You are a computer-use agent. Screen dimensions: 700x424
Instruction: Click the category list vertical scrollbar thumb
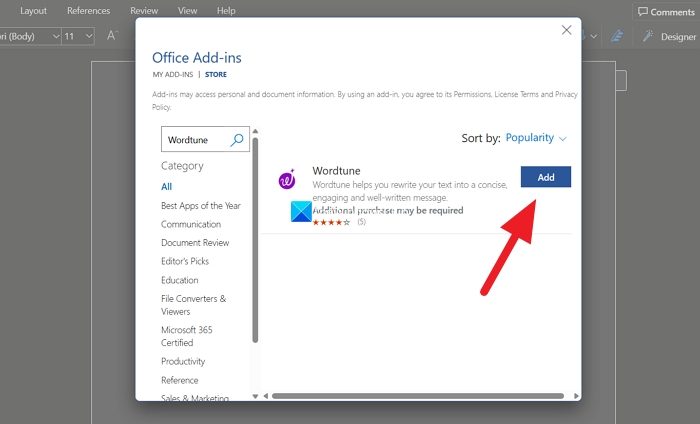tap(255, 240)
